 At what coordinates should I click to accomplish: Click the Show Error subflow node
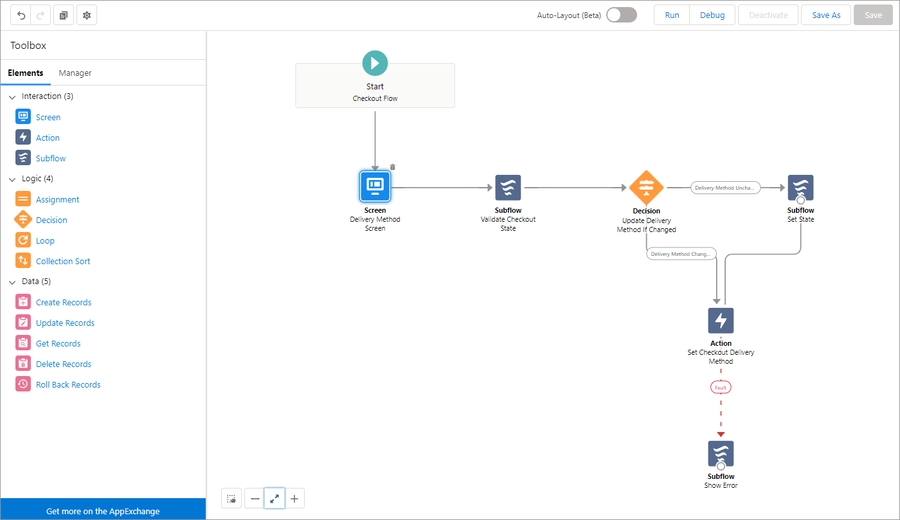[x=720, y=454]
